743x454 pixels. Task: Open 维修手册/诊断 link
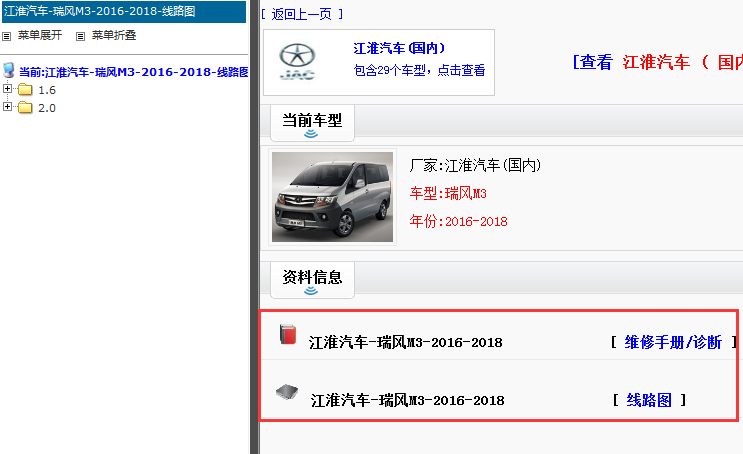(673, 342)
